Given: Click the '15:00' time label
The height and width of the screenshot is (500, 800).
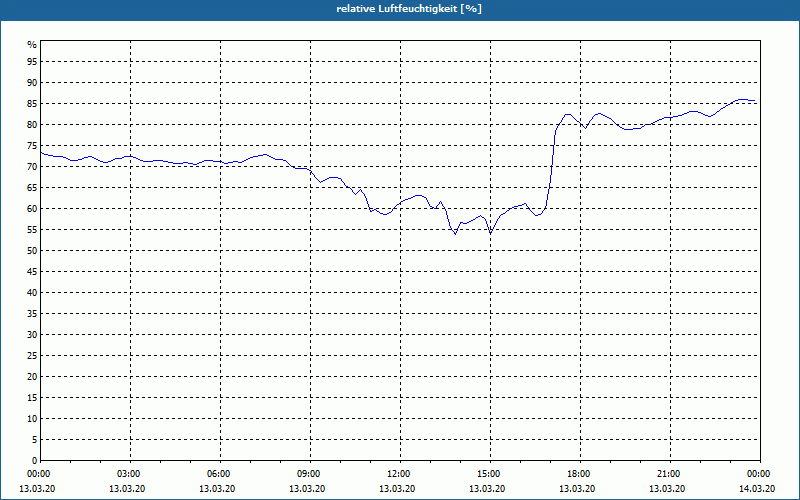Looking at the screenshot, I should point(490,474).
